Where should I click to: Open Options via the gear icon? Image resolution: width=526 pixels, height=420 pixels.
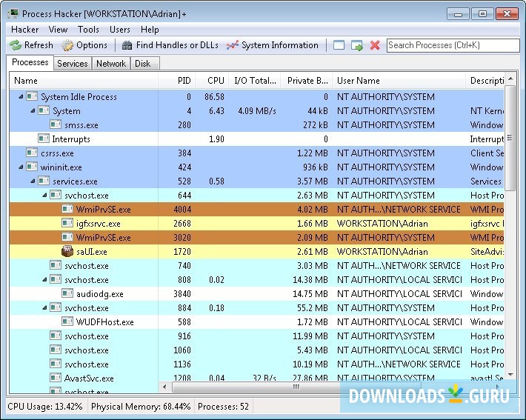tap(67, 45)
